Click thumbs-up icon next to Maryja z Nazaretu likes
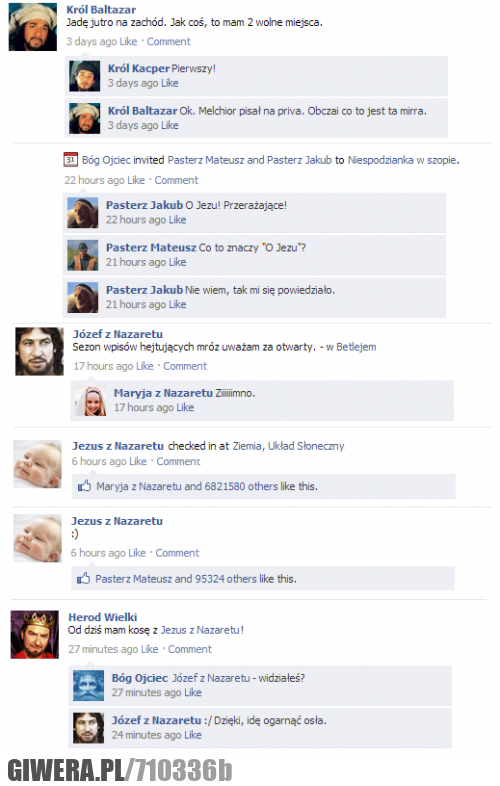Screen dimensions: 500x786 [84, 486]
